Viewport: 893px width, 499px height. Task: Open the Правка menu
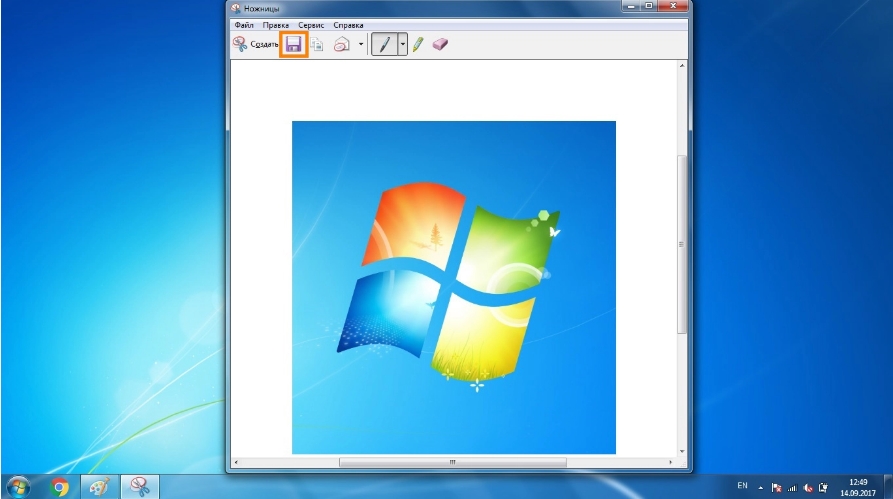coord(276,25)
